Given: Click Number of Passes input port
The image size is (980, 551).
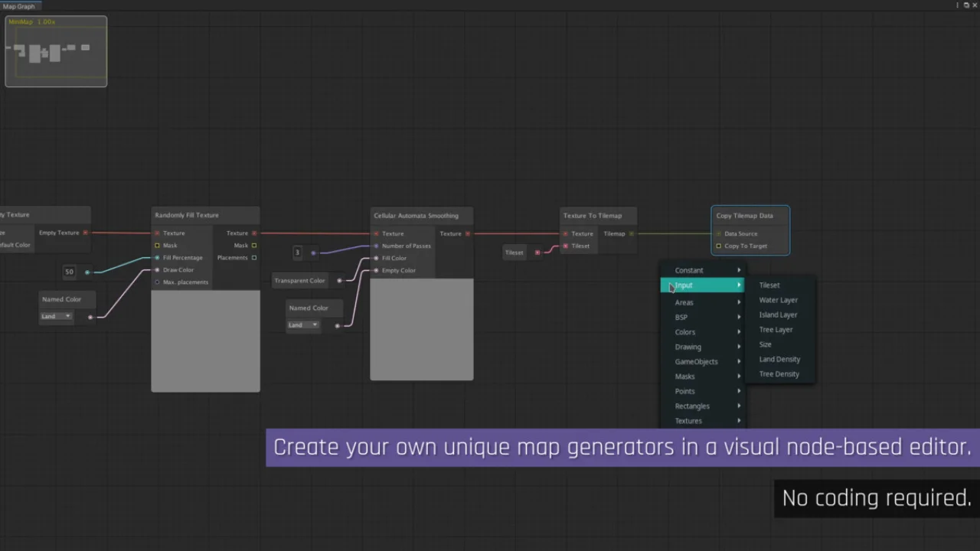Looking at the screenshot, I should [x=376, y=246].
